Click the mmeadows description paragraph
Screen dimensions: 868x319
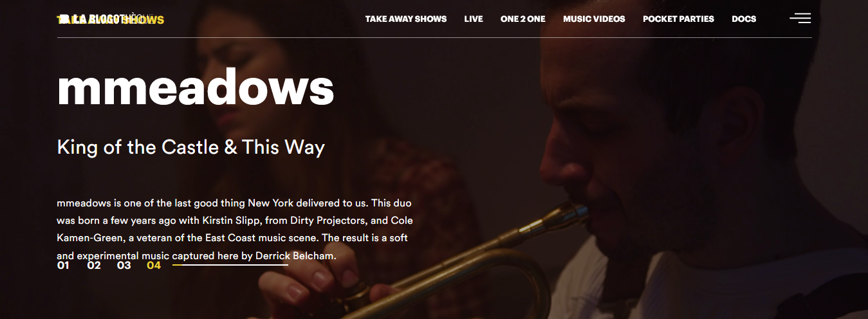[x=235, y=230]
